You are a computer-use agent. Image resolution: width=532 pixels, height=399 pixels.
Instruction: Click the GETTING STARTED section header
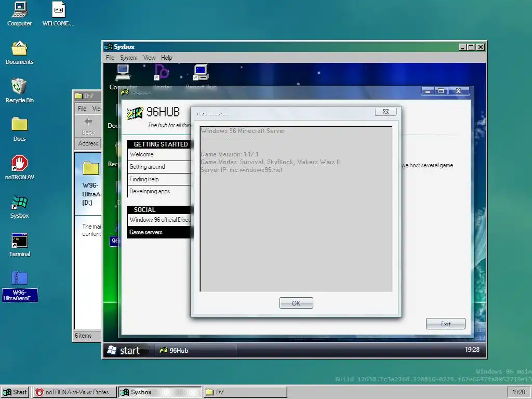click(x=159, y=144)
